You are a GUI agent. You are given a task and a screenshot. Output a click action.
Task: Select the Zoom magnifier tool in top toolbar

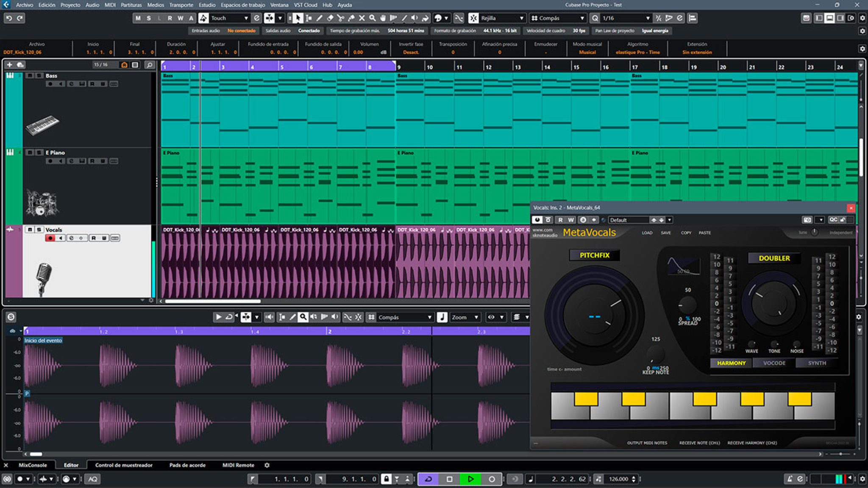372,18
